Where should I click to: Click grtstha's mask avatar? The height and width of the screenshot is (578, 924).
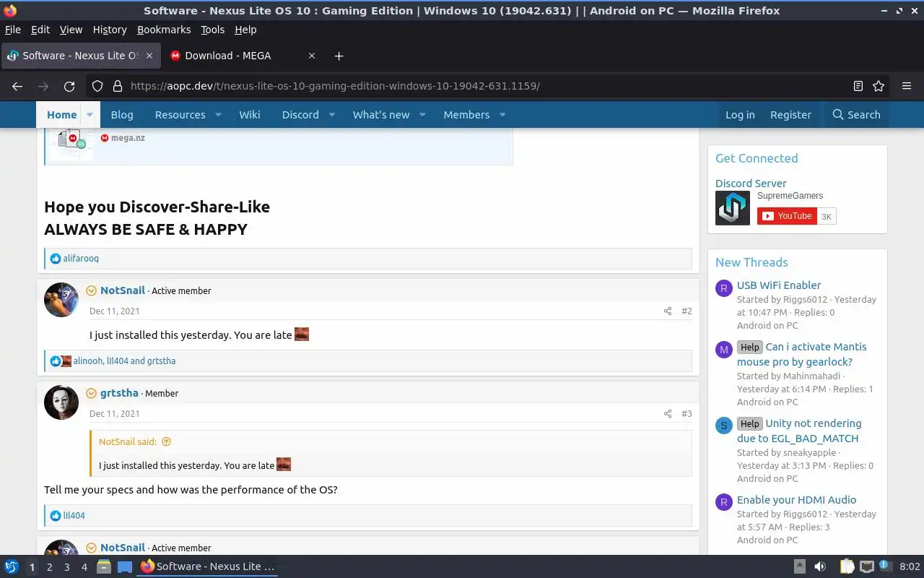61,402
